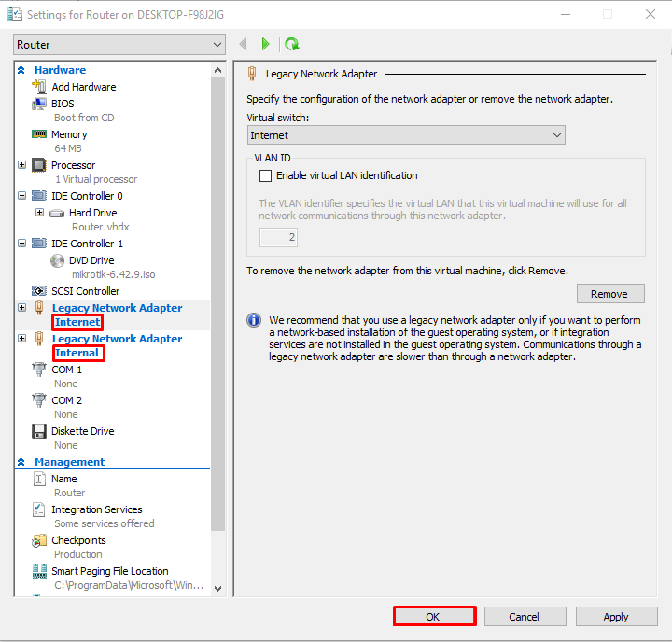Viewport: 672px width, 642px height.
Task: Open the Router virtual machine dropdown
Action: 119,45
